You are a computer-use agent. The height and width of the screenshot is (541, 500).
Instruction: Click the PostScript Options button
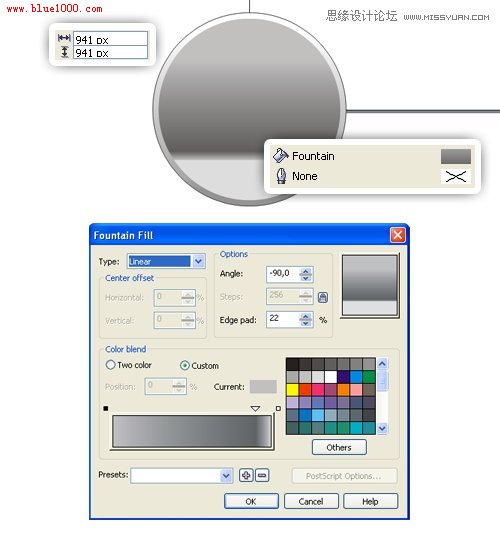(344, 476)
